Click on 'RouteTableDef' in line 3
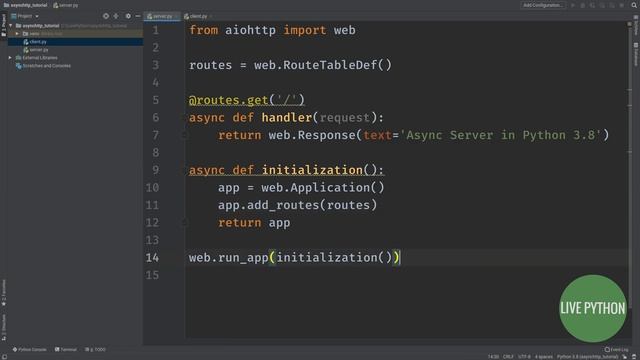This screenshot has width=640, height=360. click(x=330, y=65)
